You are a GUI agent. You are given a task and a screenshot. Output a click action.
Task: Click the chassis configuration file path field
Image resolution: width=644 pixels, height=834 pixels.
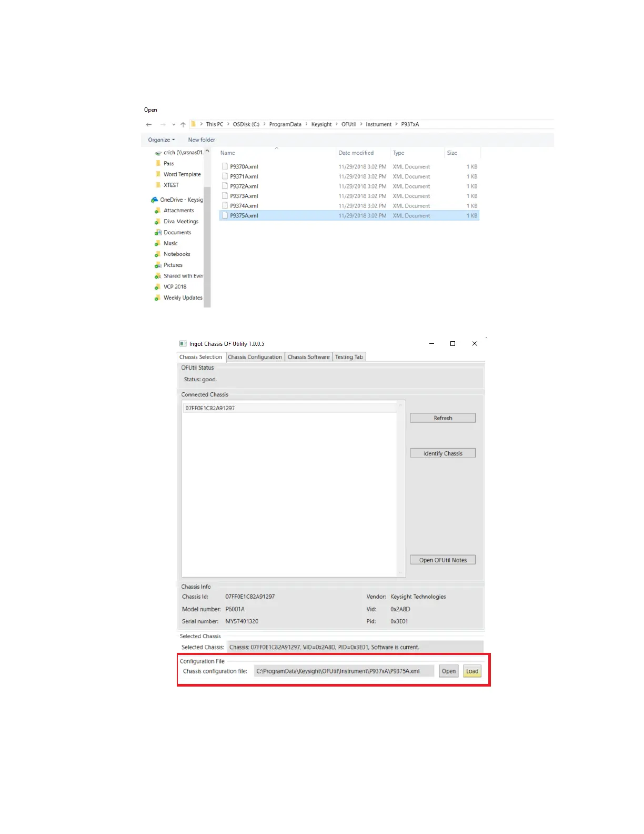[344, 671]
